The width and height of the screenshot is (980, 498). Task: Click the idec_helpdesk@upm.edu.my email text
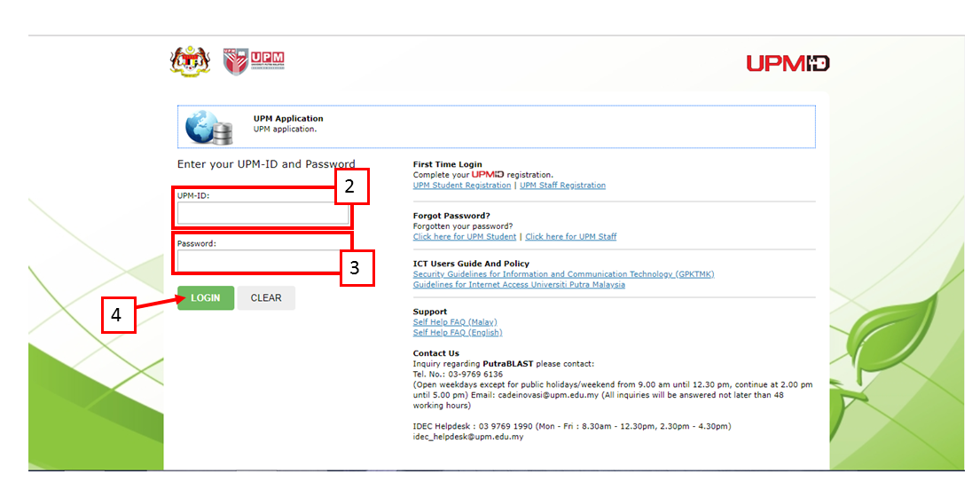click(468, 437)
